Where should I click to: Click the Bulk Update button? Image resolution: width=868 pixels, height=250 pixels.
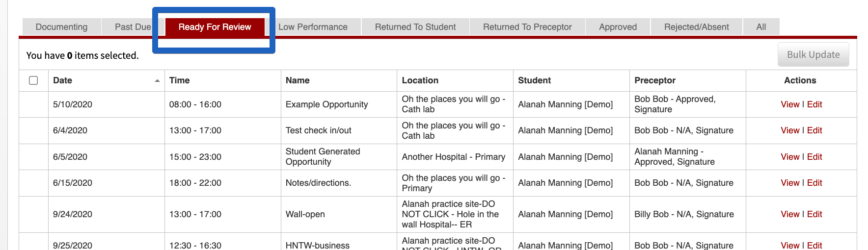(813, 54)
